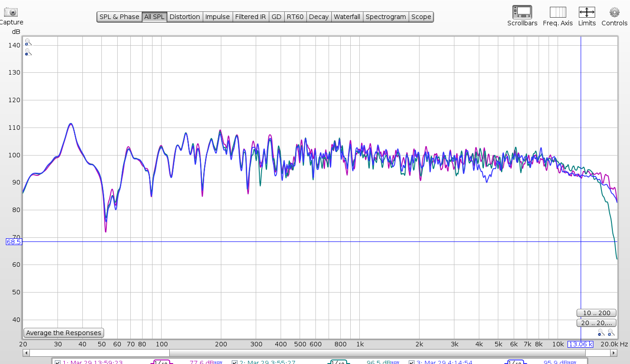Switch to the Decay tab
The width and height of the screenshot is (630, 364).
pos(319,17)
